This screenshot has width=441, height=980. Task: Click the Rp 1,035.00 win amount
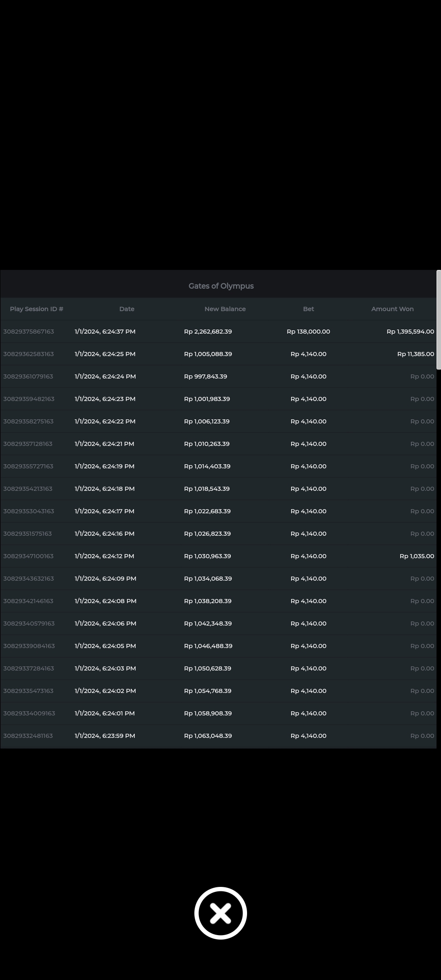416,556
